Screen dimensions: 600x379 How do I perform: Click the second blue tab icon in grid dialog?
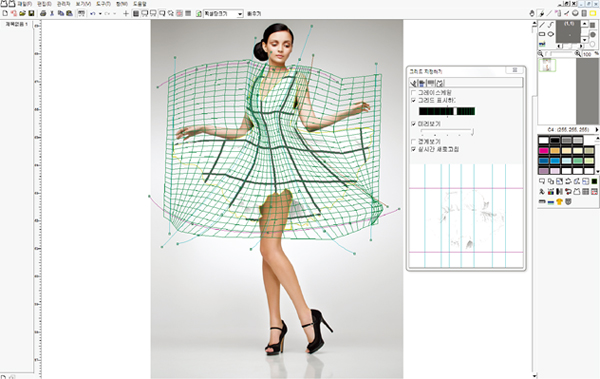coord(421,83)
